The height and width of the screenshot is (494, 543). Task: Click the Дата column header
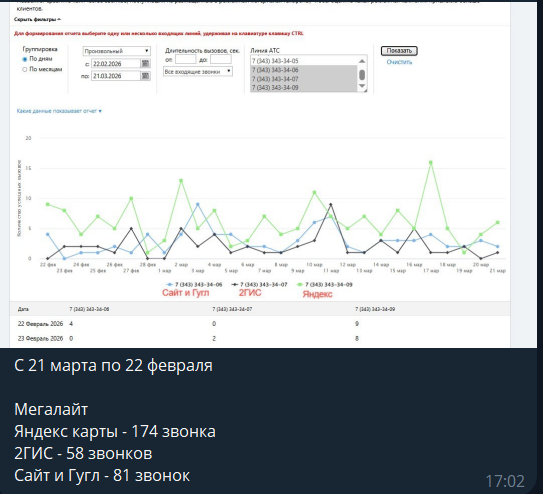point(23,309)
